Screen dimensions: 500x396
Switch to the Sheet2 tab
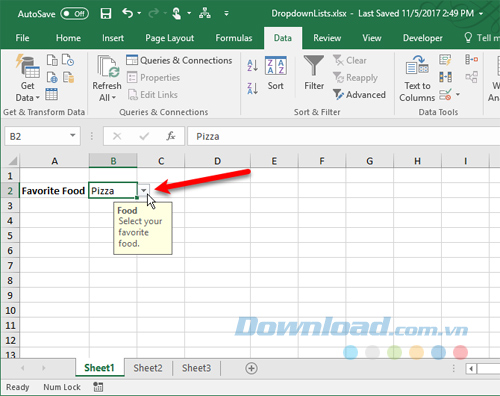point(148,368)
